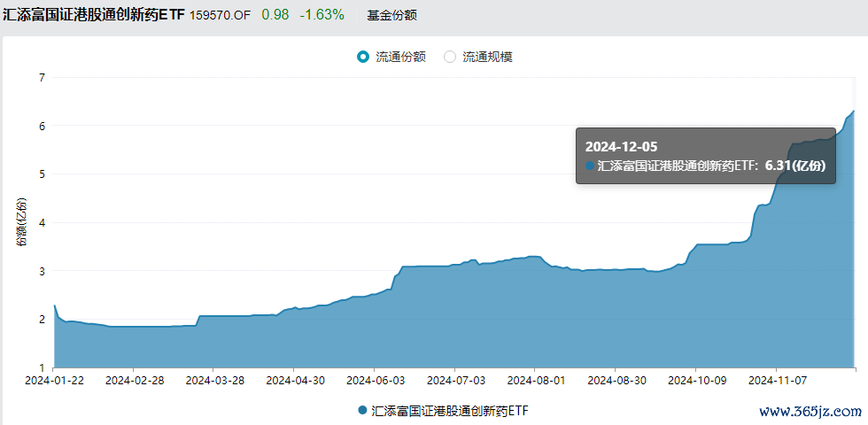
Task: Click the fund code 159570.OF
Action: (x=221, y=16)
